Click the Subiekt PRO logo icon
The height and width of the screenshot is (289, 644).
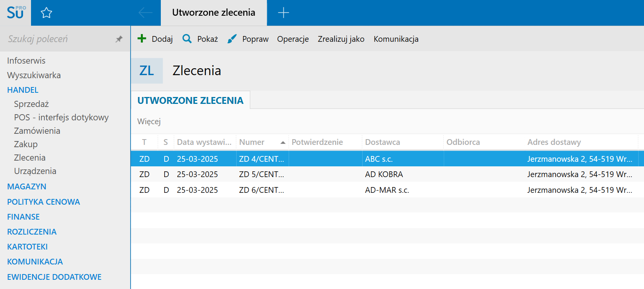pos(16,13)
